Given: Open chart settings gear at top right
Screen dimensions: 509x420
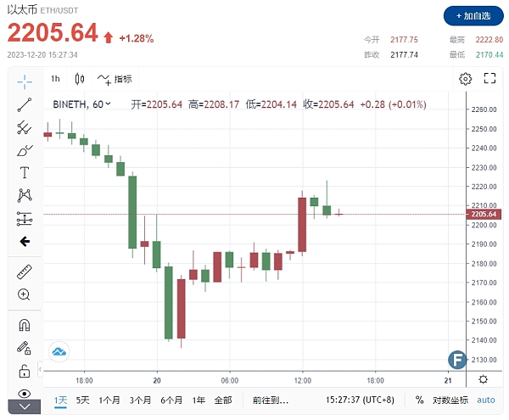Looking at the screenshot, I should click(x=465, y=79).
